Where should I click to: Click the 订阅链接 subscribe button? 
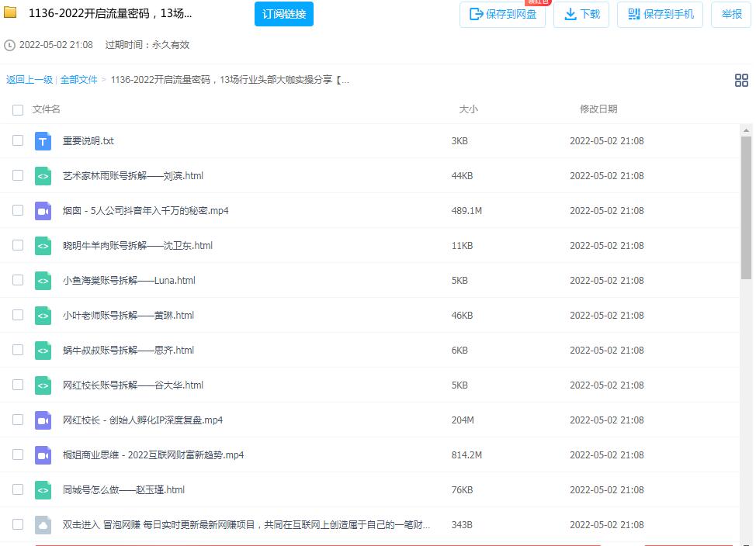pyautogui.click(x=283, y=14)
